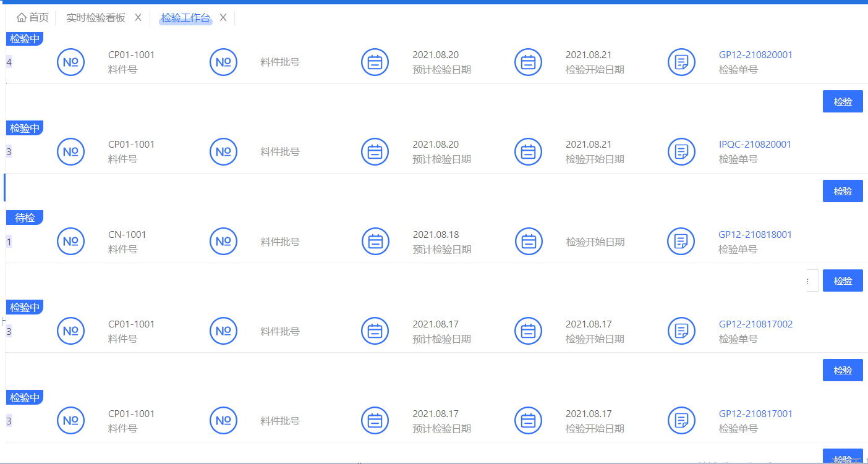The height and width of the screenshot is (464, 868).
Task: Click start date calendar icon in GP12-210820001 row
Action: 529,62
